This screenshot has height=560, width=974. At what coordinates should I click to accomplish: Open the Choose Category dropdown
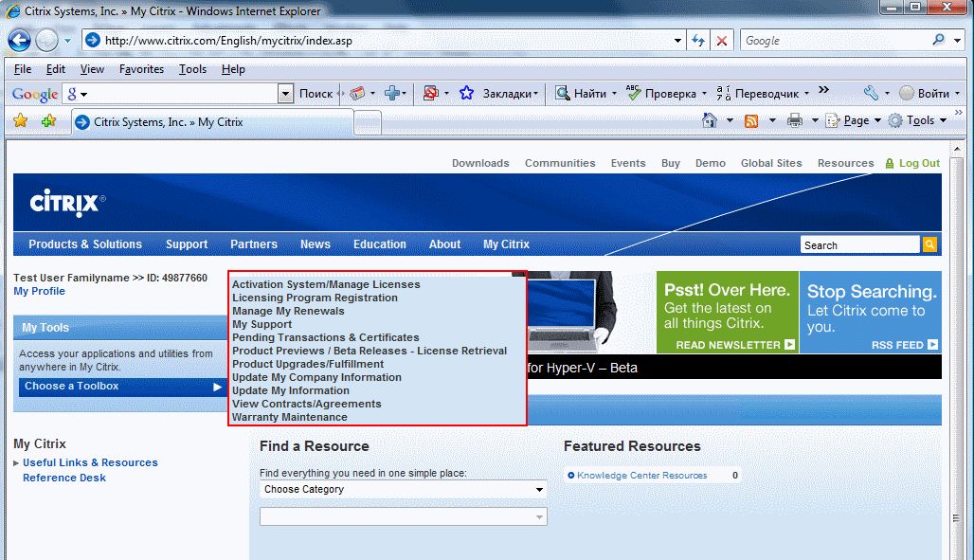click(403, 490)
